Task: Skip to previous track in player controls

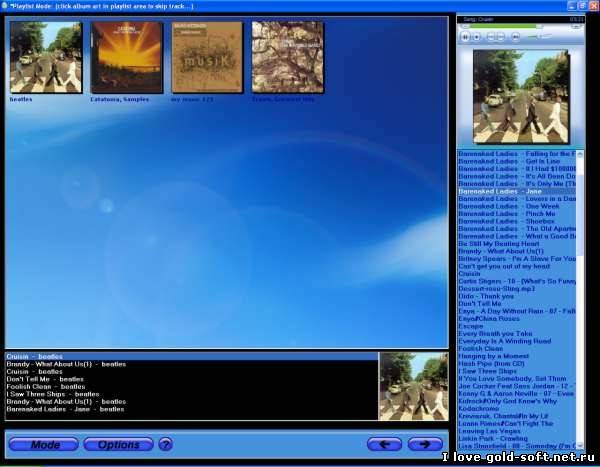Action: pyautogui.click(x=491, y=37)
